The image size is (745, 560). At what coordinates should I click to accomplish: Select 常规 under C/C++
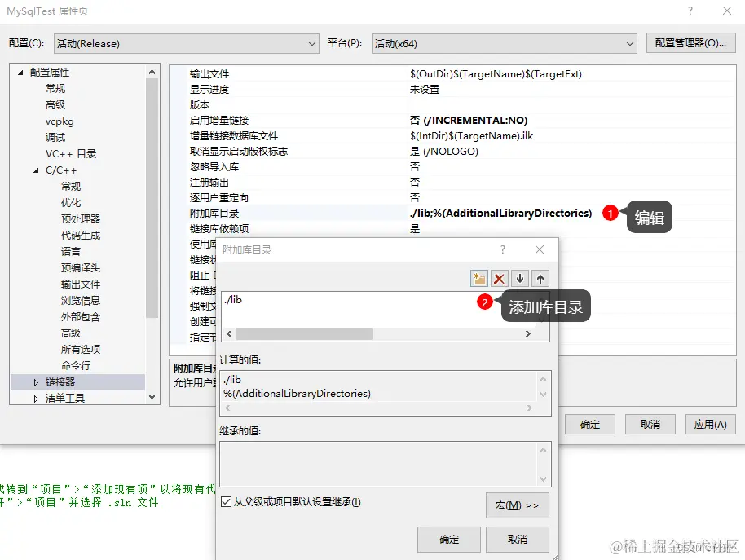tap(71, 186)
